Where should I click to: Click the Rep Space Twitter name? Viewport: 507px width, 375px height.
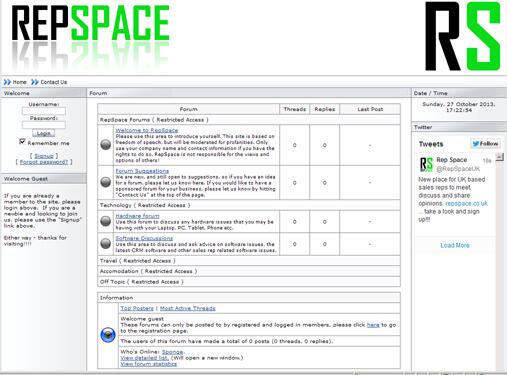[452, 160]
